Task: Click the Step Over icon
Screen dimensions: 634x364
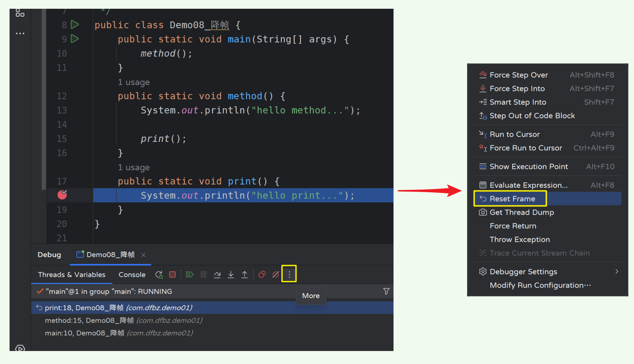Action: pos(217,274)
